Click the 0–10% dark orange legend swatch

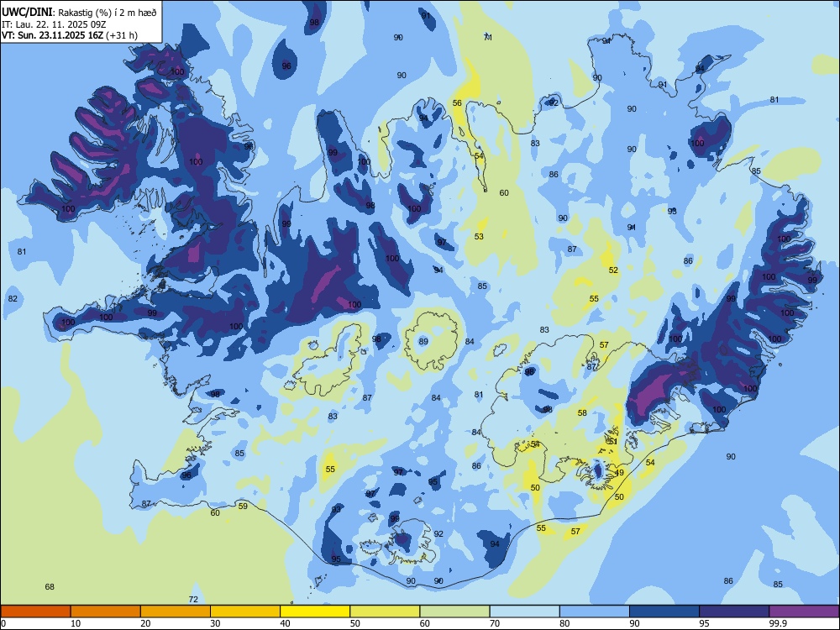[x=35, y=612]
